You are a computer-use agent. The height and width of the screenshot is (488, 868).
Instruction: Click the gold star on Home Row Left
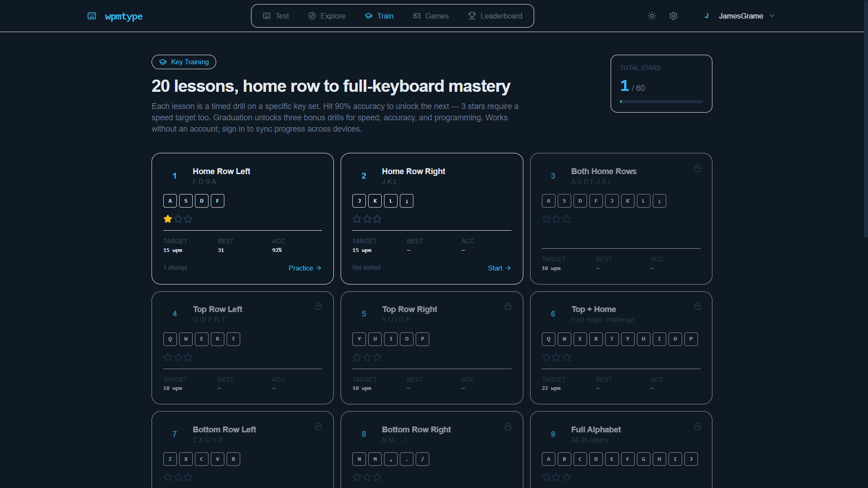168,219
